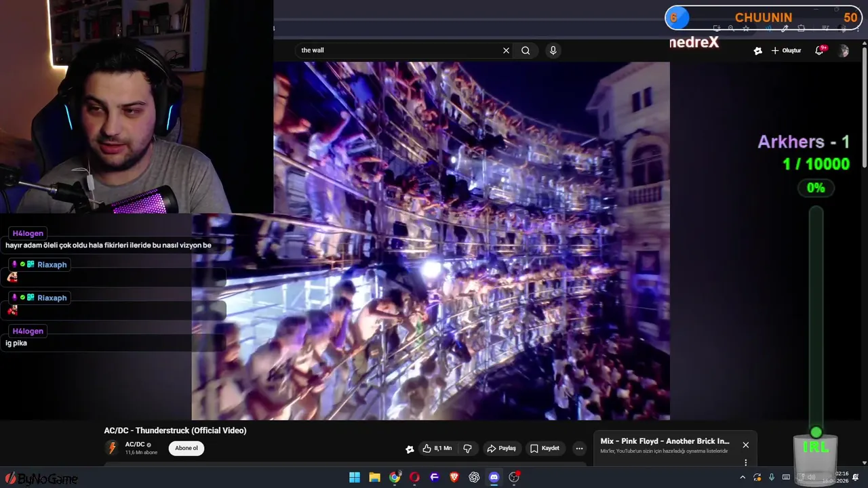Share the video via Paylaş

click(x=502, y=448)
